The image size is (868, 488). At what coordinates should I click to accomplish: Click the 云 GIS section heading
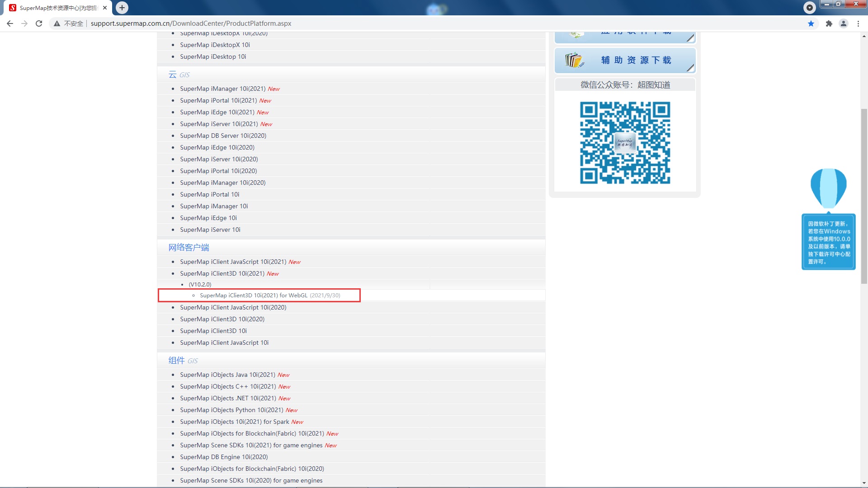pyautogui.click(x=179, y=75)
